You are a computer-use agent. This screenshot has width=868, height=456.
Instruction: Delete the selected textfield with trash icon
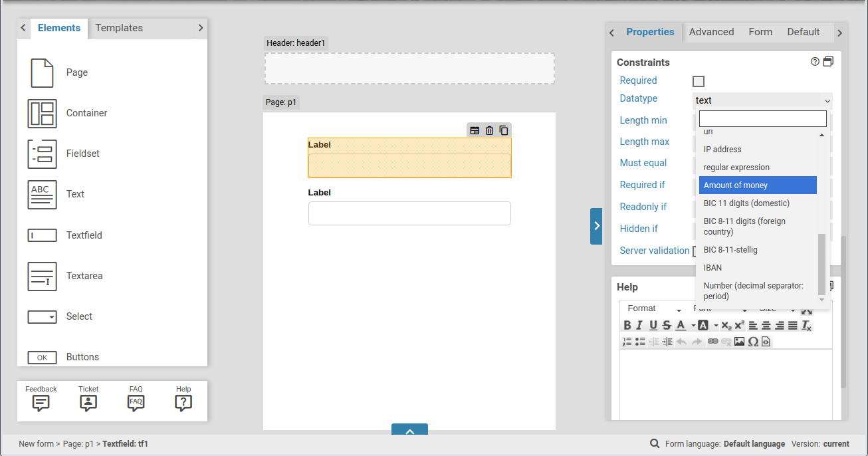click(x=489, y=130)
